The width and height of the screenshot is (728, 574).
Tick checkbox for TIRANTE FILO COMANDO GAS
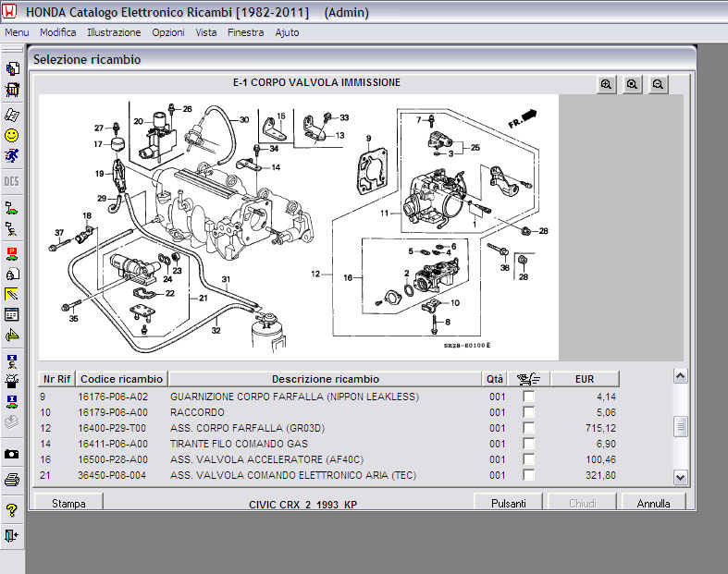pyautogui.click(x=528, y=444)
